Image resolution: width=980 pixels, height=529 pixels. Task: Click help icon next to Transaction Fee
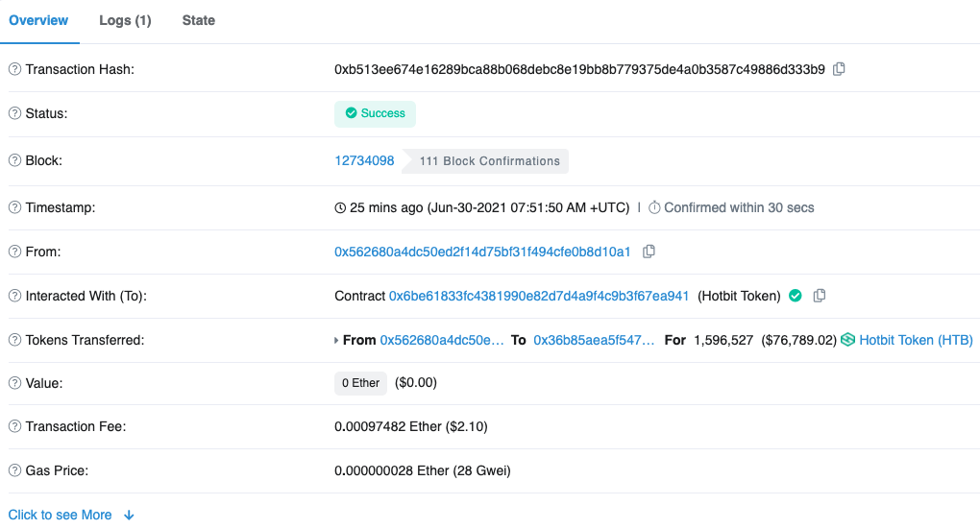(14, 426)
